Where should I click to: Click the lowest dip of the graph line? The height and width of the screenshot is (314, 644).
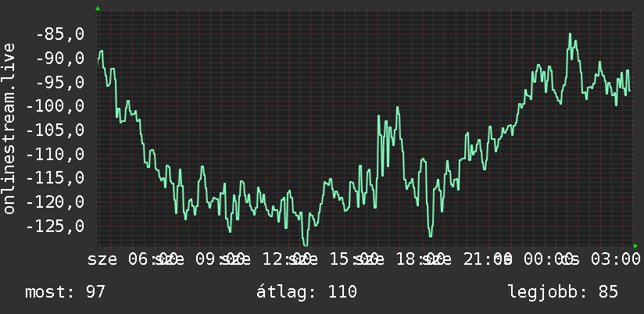tap(305, 245)
